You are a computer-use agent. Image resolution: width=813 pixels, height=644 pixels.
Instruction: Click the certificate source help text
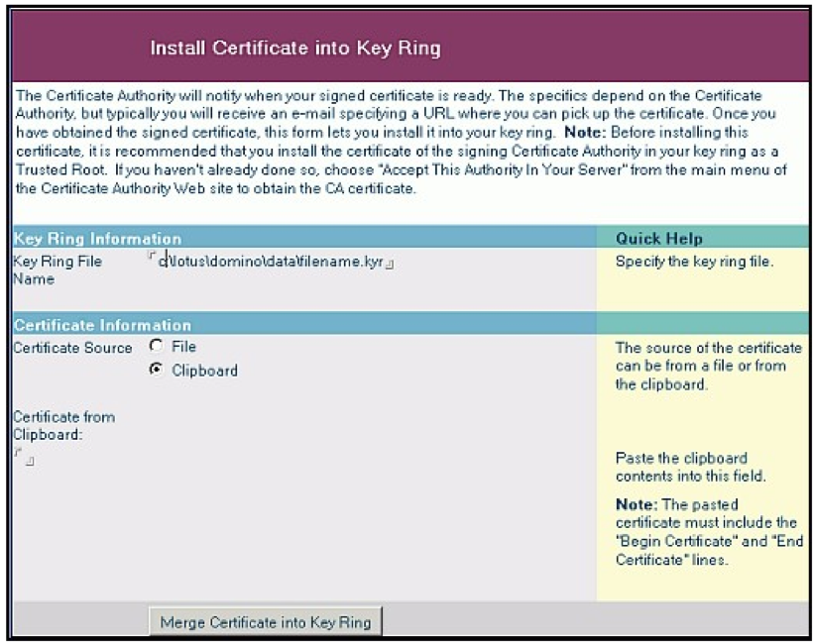(x=708, y=366)
